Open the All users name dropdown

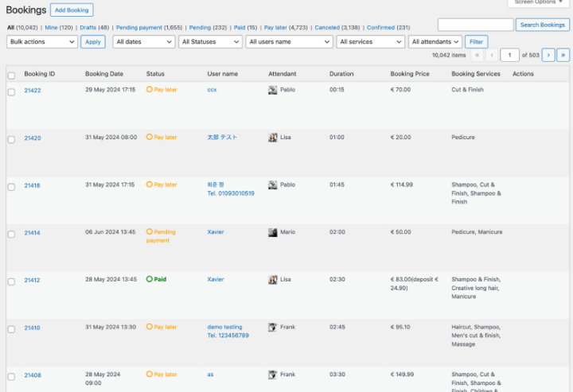(x=289, y=42)
